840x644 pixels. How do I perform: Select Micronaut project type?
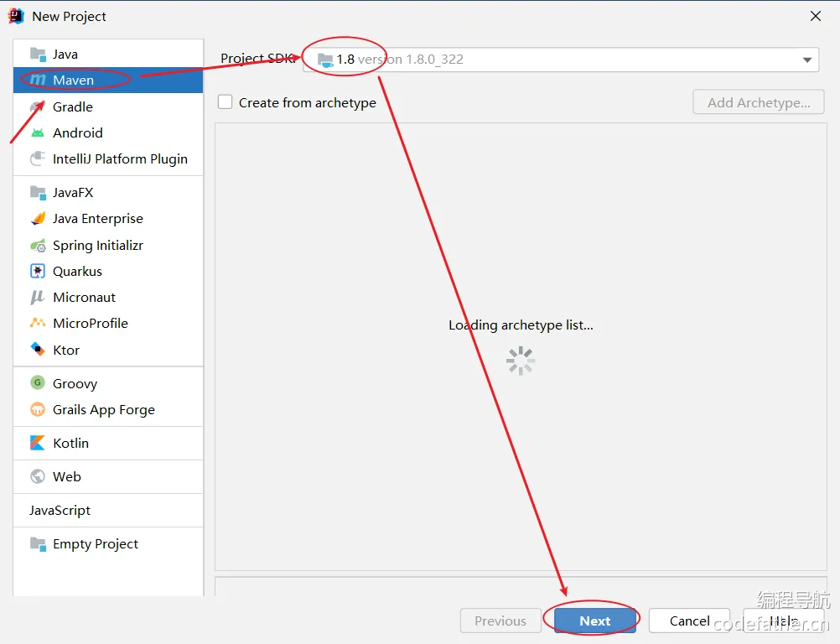(x=108, y=298)
